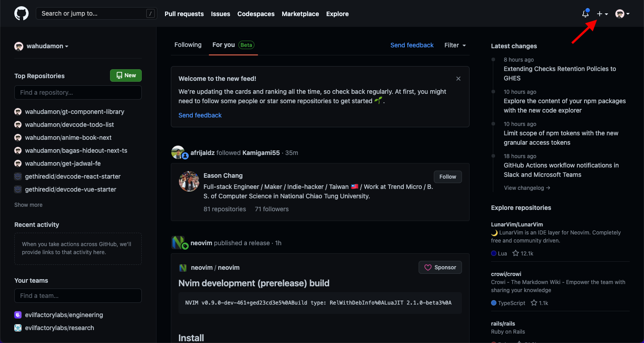Open LunarVim/LunarVim repository
The height and width of the screenshot is (343, 644).
pyautogui.click(x=517, y=225)
